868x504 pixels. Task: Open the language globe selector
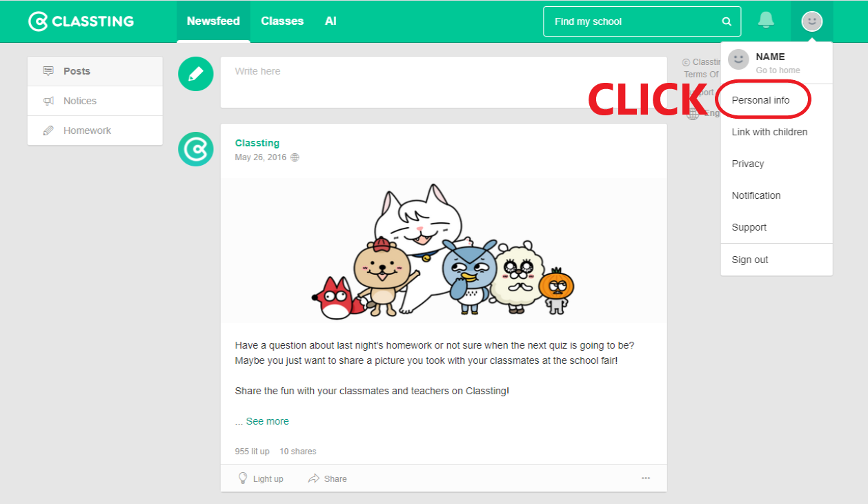[x=693, y=114]
